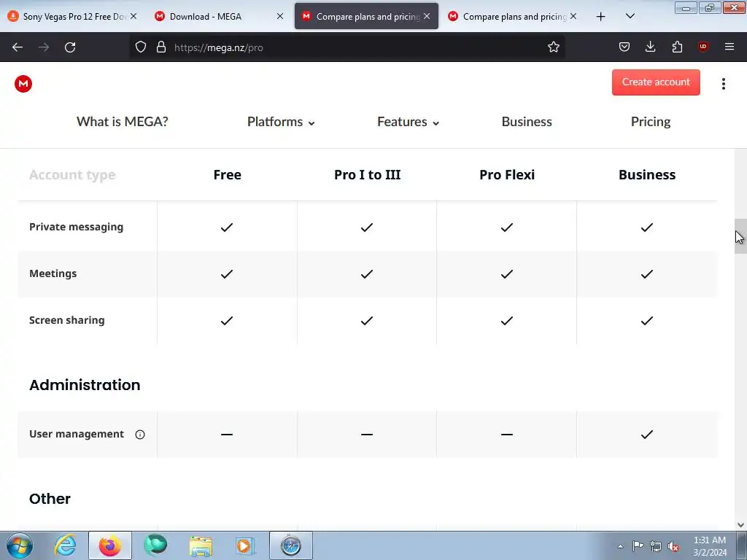Screen dimensions: 747x560
Task: Open Safari compass taskbar icon
Action: click(x=290, y=545)
